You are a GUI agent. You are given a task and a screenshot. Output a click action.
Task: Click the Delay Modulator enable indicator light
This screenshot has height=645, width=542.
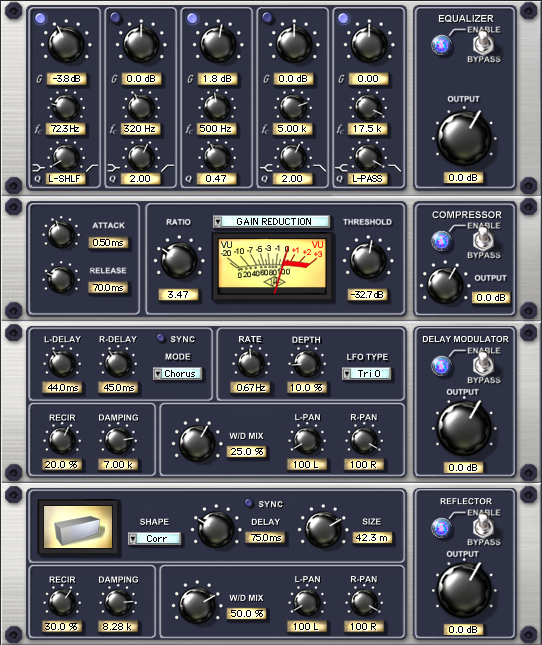(441, 366)
